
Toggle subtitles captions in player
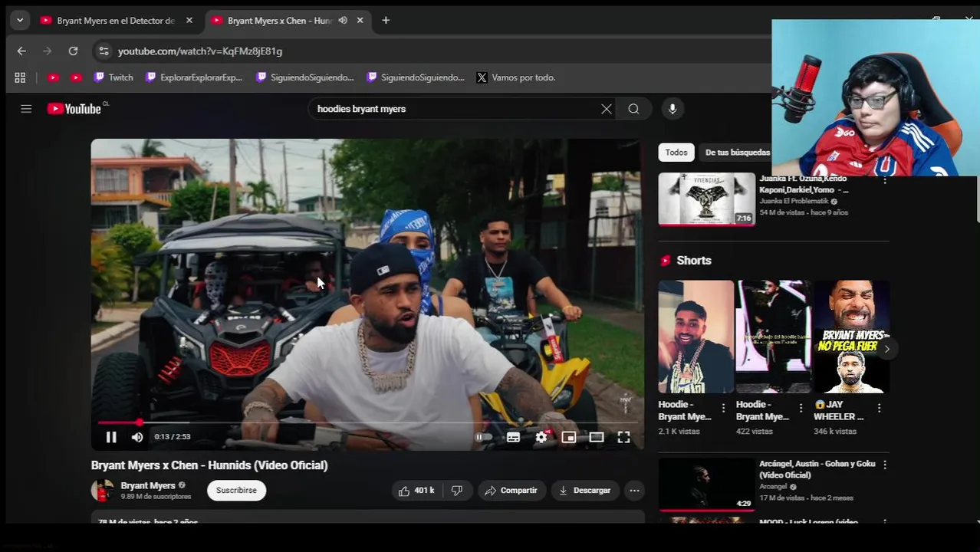[x=513, y=437]
